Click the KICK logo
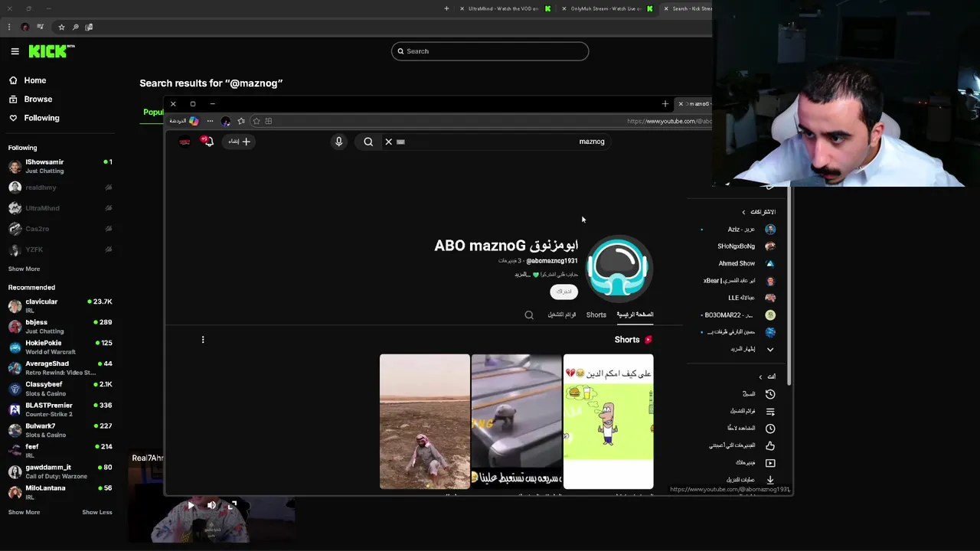 tap(51, 51)
